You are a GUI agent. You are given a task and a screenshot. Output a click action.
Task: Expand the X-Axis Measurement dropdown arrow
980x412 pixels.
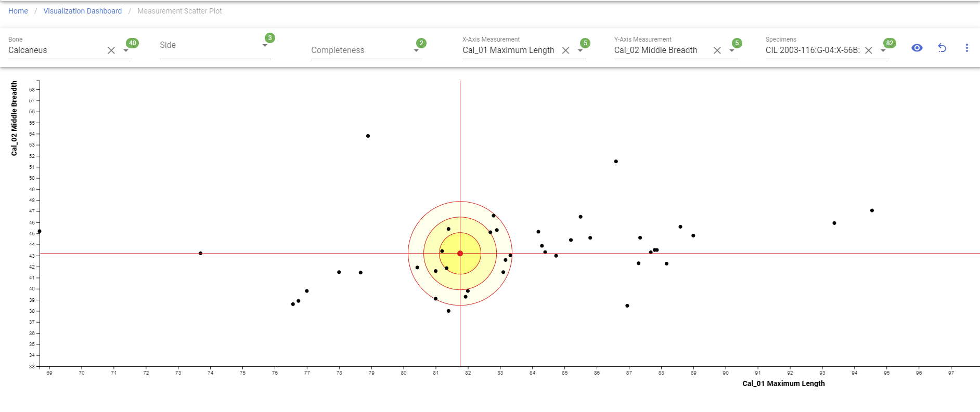coord(580,50)
